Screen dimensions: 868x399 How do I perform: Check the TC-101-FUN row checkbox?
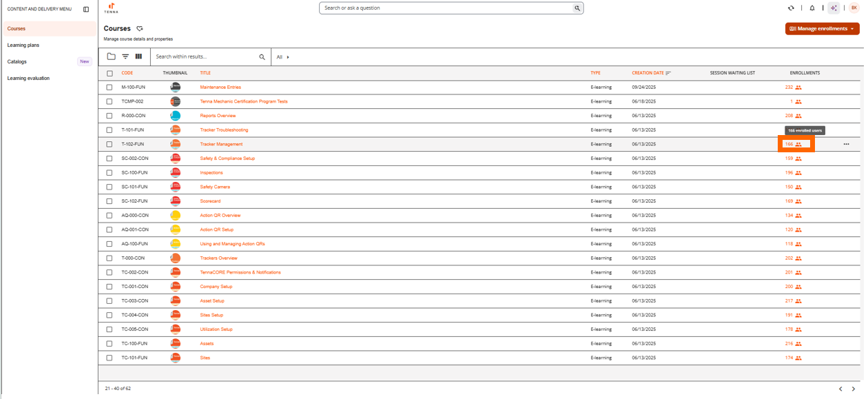coord(110,358)
